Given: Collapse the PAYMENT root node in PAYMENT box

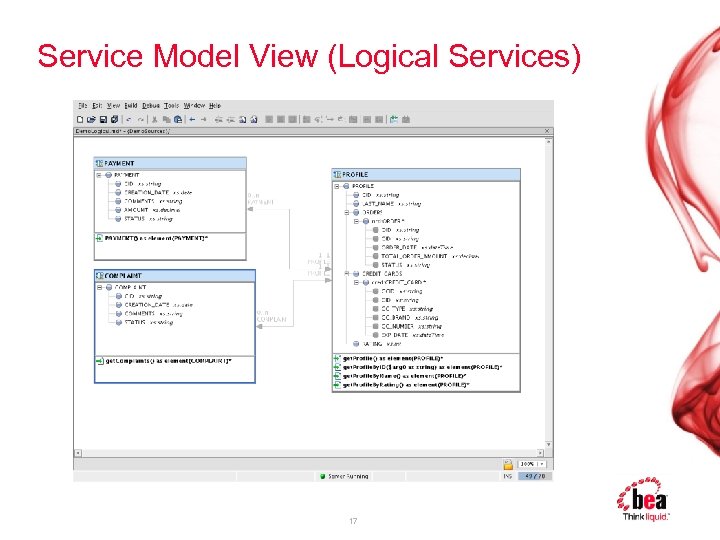Looking at the screenshot, I should [99, 175].
